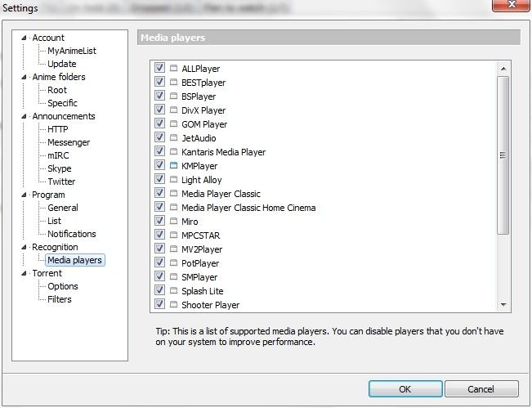Click the window icon beside DivX Player
This screenshot has height=408, width=532.
click(173, 110)
